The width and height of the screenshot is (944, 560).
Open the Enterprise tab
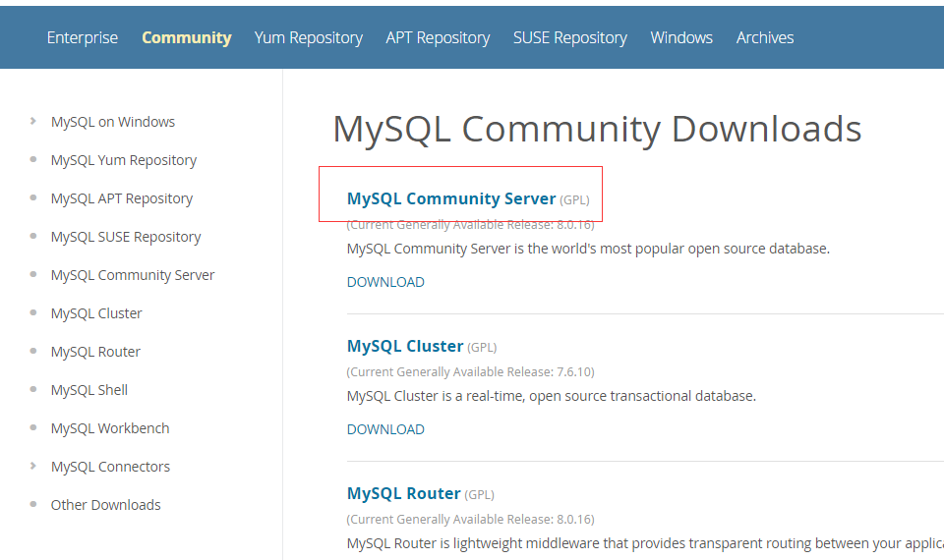click(83, 37)
